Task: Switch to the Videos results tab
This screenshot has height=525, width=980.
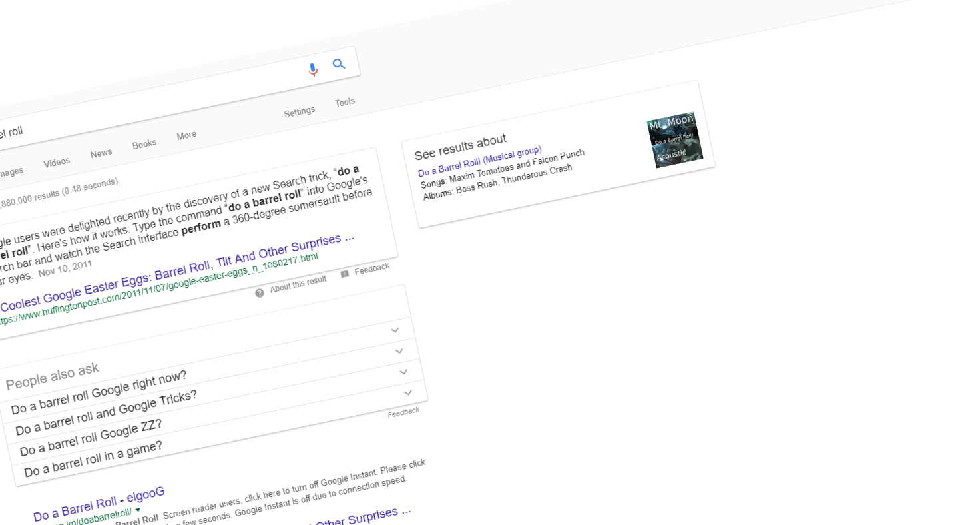Action: click(57, 162)
